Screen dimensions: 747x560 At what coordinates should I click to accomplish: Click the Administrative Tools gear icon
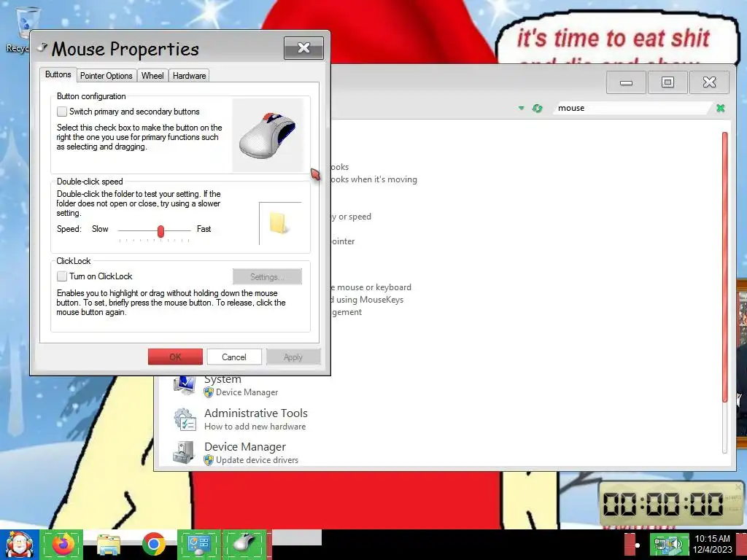tap(185, 419)
